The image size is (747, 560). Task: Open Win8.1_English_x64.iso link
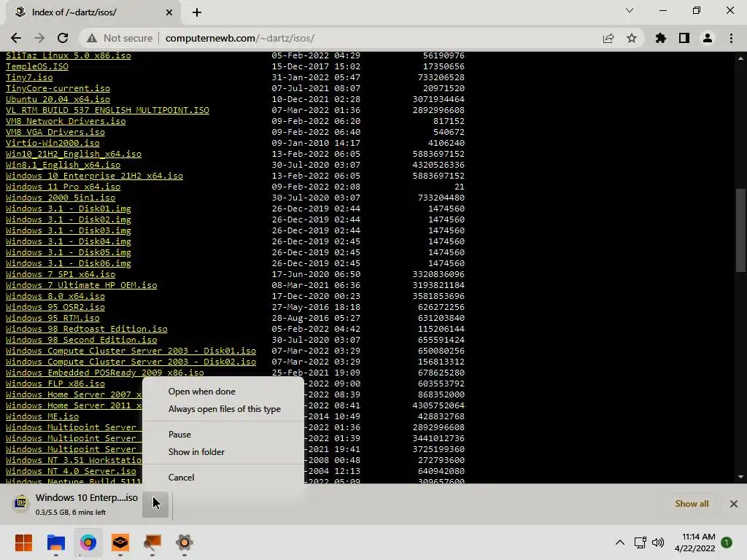63,166
